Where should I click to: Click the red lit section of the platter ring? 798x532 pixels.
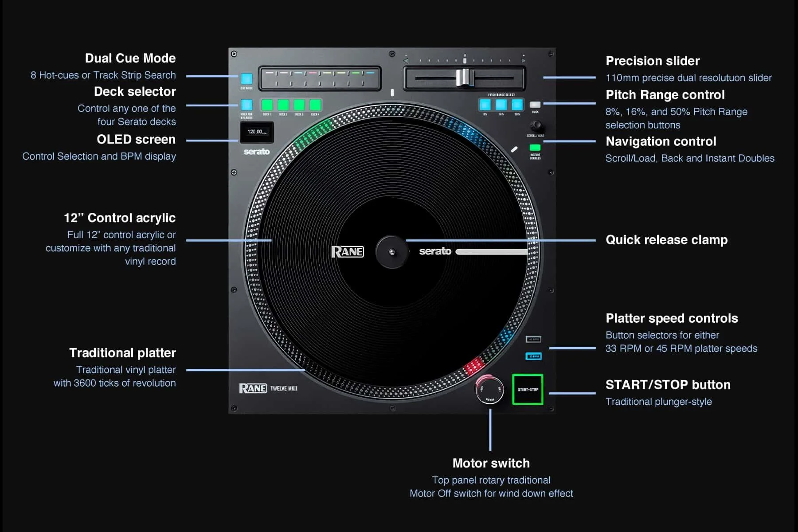(473, 366)
